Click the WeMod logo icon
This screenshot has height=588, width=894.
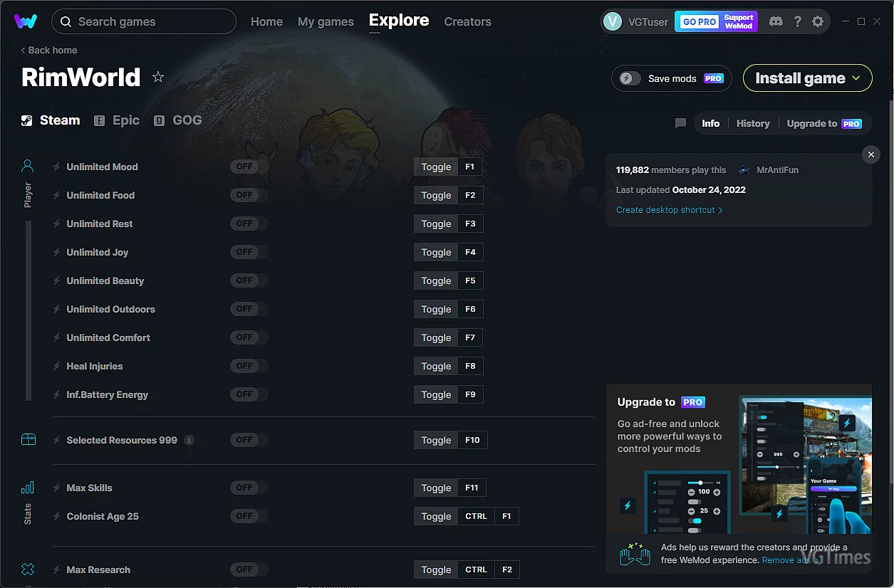coord(26,21)
